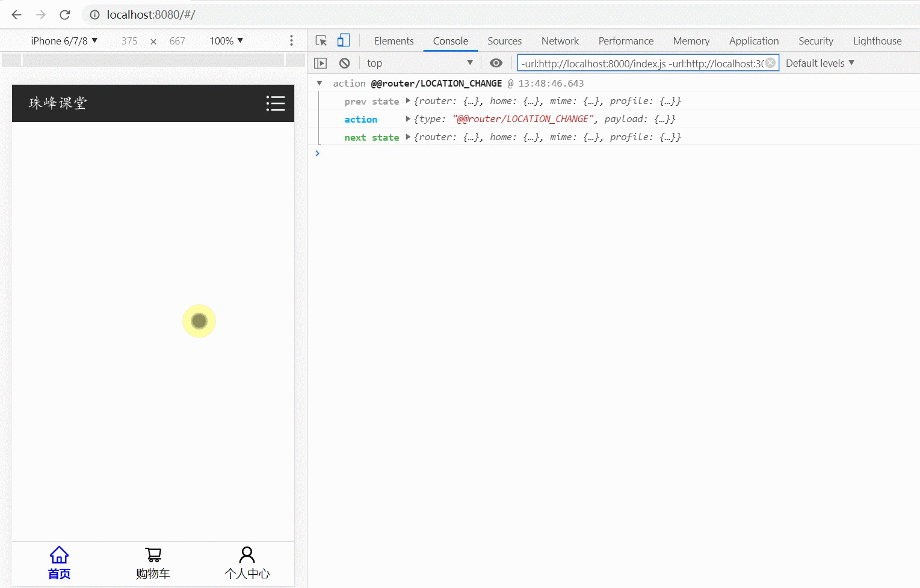Open the hamburger menu in app header
Viewport: 920px width, 588px height.
pyautogui.click(x=276, y=103)
